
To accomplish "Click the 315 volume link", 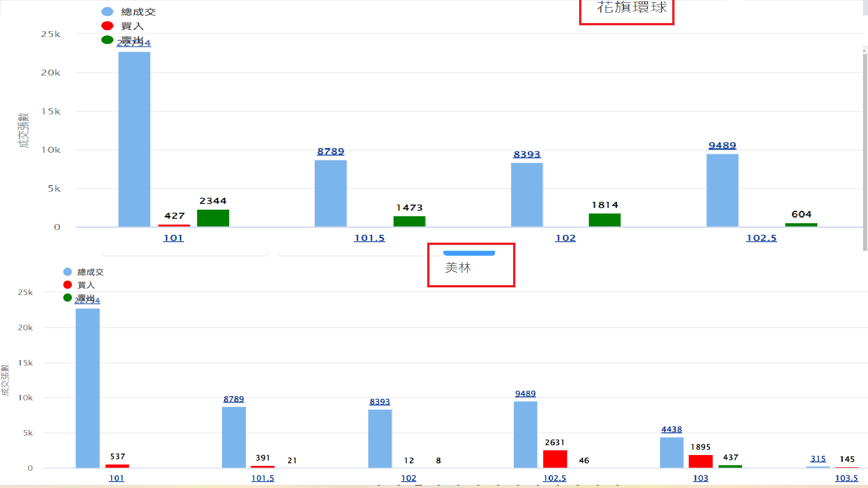I will click(818, 459).
